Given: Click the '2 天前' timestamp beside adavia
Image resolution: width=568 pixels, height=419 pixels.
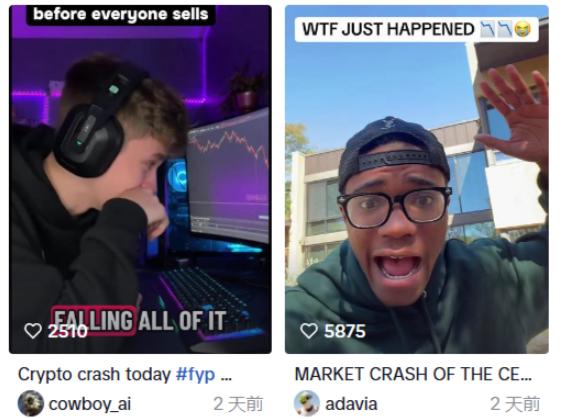Looking at the screenshot, I should (x=515, y=404).
